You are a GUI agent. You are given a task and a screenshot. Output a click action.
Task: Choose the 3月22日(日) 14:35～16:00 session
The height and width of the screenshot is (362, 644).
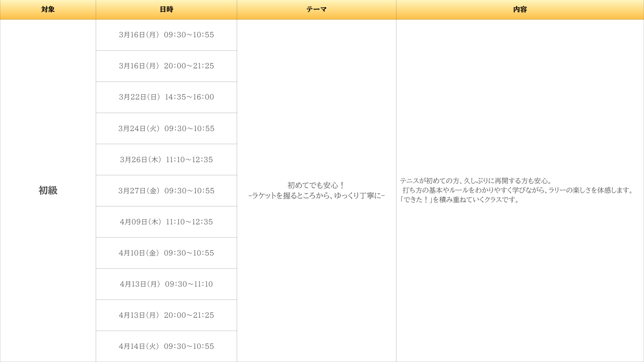[166, 97]
